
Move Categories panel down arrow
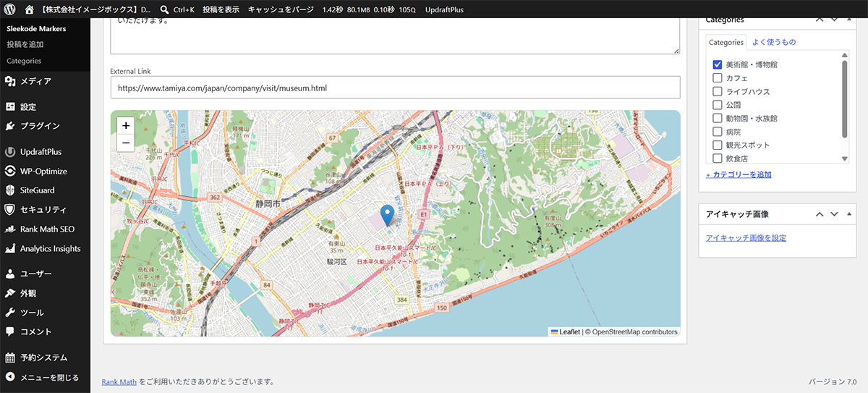point(834,19)
